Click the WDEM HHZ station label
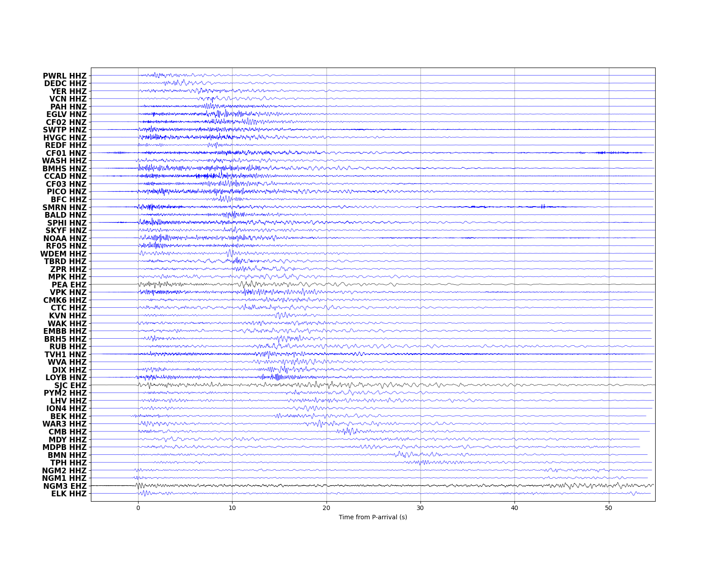The image size is (728, 563). pos(64,254)
